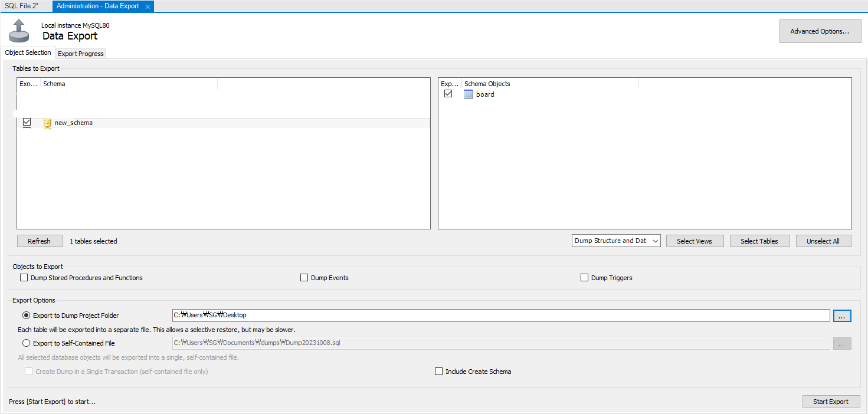Enable Dump Stored Procedures and Functions

[x=24, y=278]
